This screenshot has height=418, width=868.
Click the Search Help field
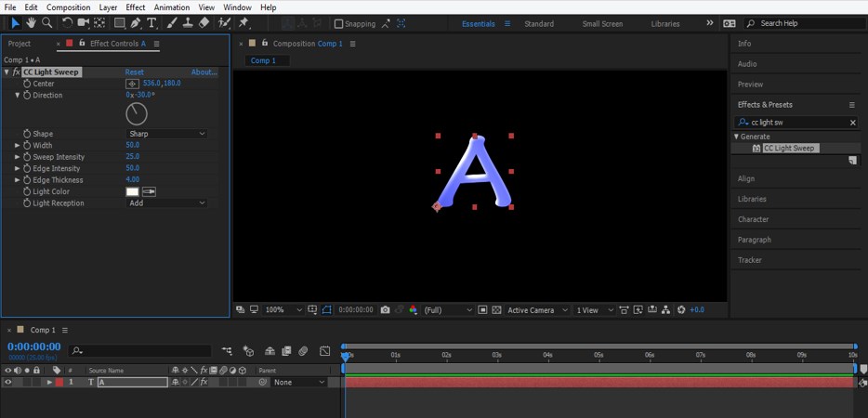[804, 23]
